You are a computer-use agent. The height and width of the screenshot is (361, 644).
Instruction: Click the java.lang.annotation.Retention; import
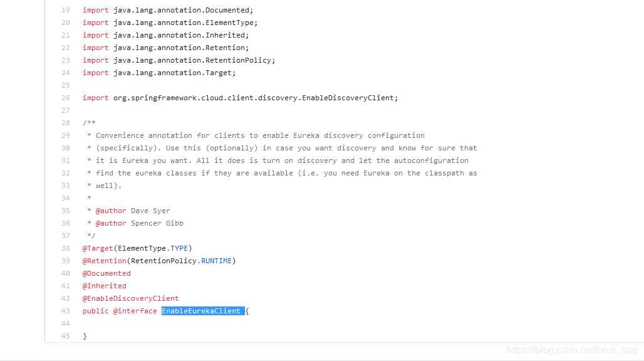click(181, 48)
